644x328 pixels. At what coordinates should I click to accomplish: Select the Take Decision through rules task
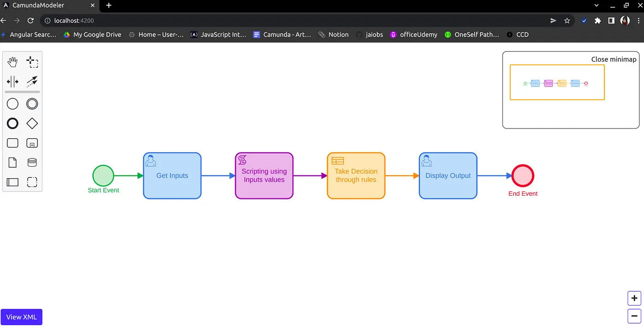[x=356, y=175]
